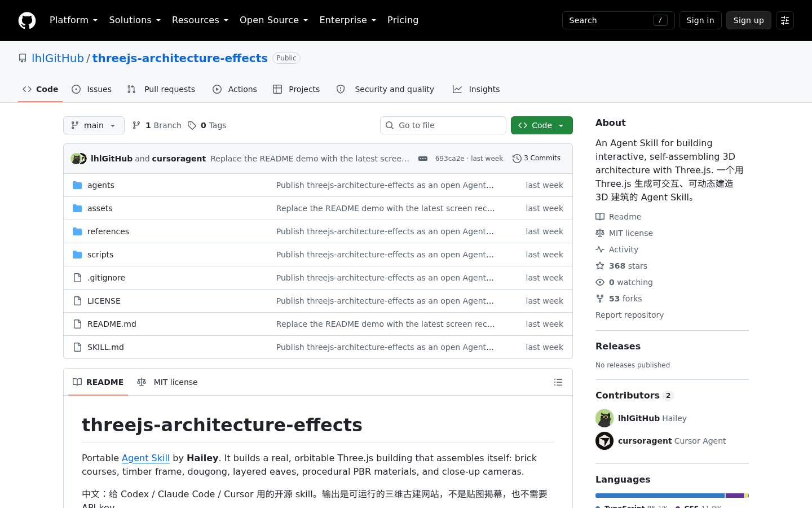This screenshot has width=812, height=508.
Task: Click the Sign up button
Action: [x=748, y=20]
